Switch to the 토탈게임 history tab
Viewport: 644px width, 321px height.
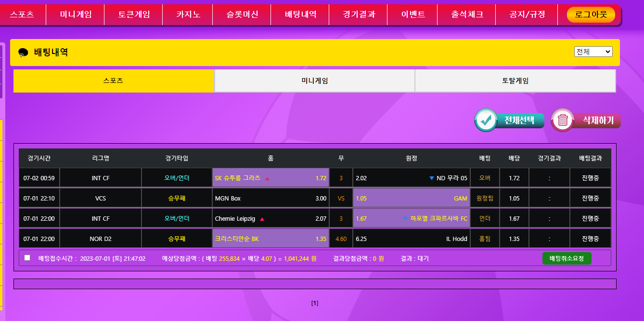[x=515, y=81]
